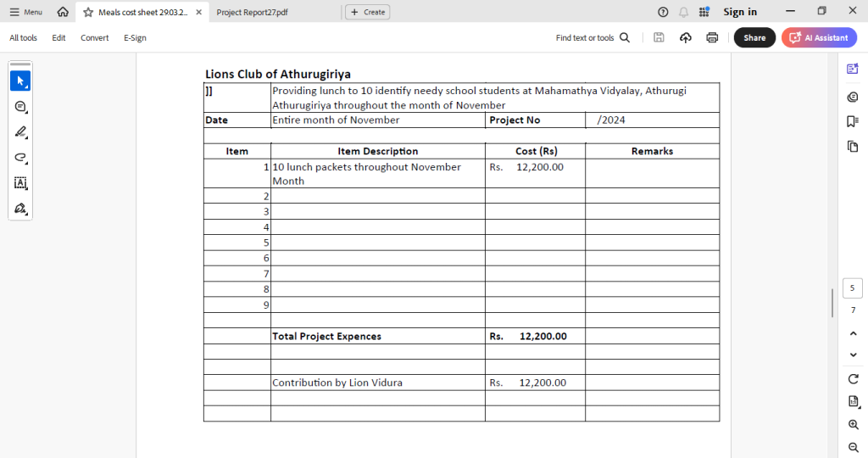Open the Edit menu

click(58, 37)
